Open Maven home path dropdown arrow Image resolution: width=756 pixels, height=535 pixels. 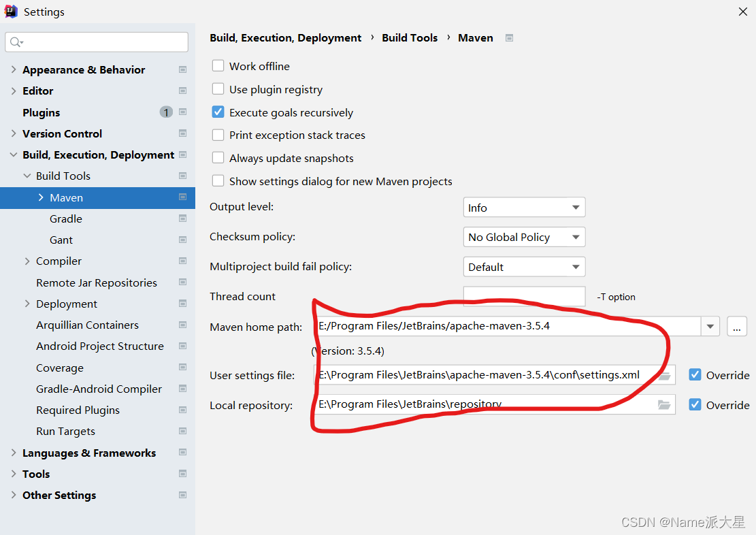(710, 327)
